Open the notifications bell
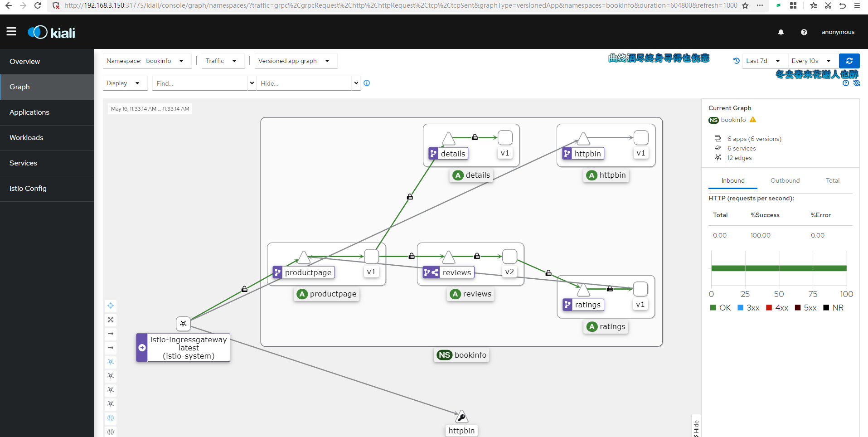 pos(781,32)
